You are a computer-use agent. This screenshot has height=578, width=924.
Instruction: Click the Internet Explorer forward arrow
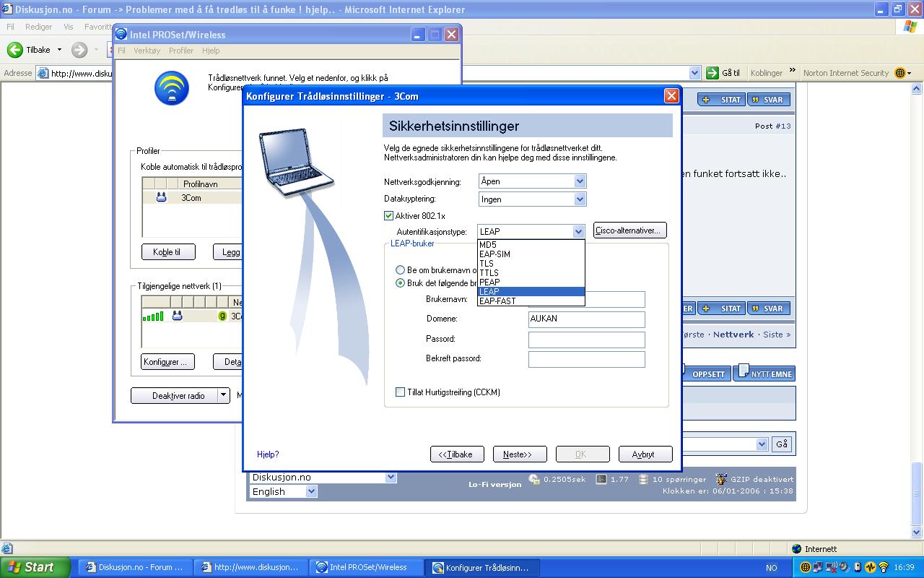[79, 50]
